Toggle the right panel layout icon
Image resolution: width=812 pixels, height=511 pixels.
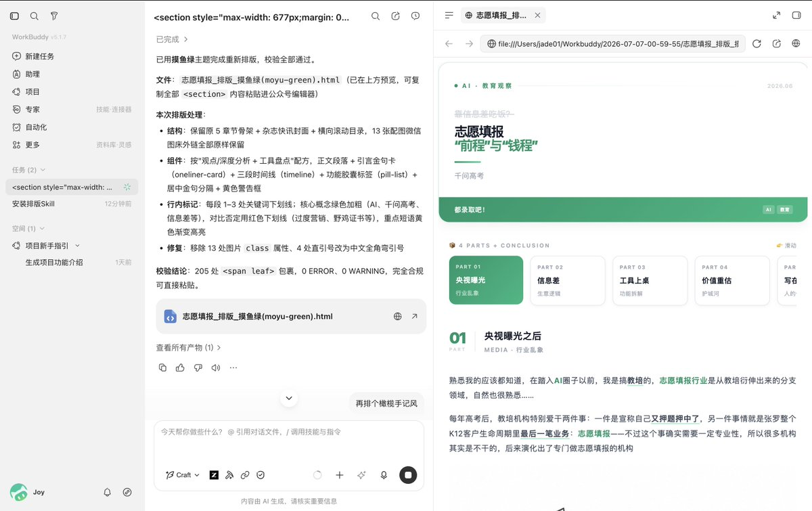point(796,15)
